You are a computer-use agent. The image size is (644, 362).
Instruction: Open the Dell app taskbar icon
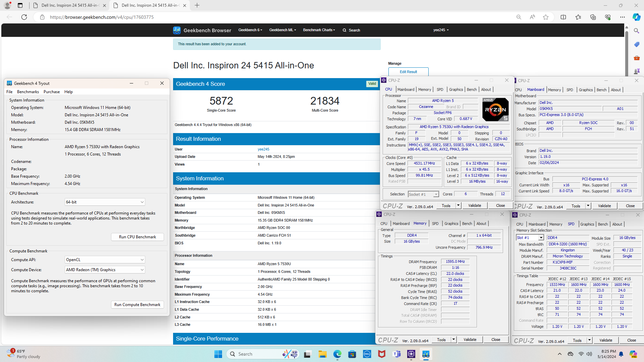pos(367,354)
